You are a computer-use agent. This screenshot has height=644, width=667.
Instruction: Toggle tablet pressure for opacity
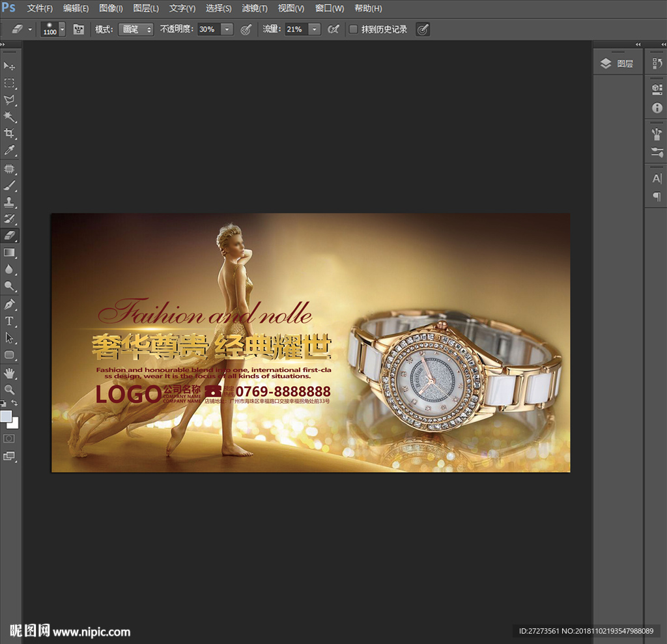point(246,29)
